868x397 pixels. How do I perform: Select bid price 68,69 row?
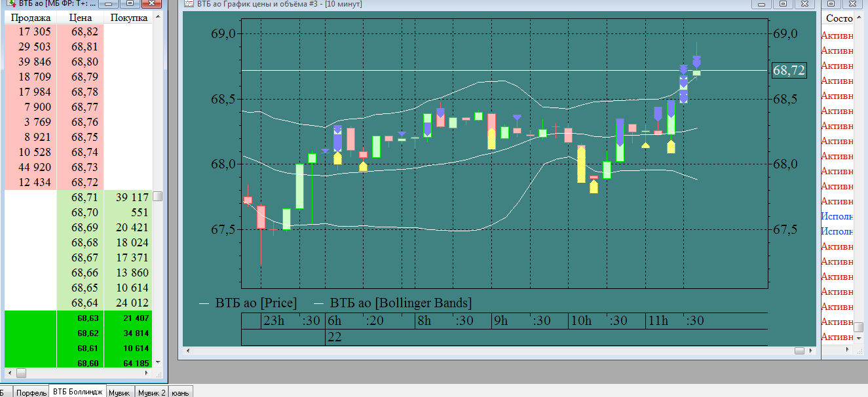point(81,227)
